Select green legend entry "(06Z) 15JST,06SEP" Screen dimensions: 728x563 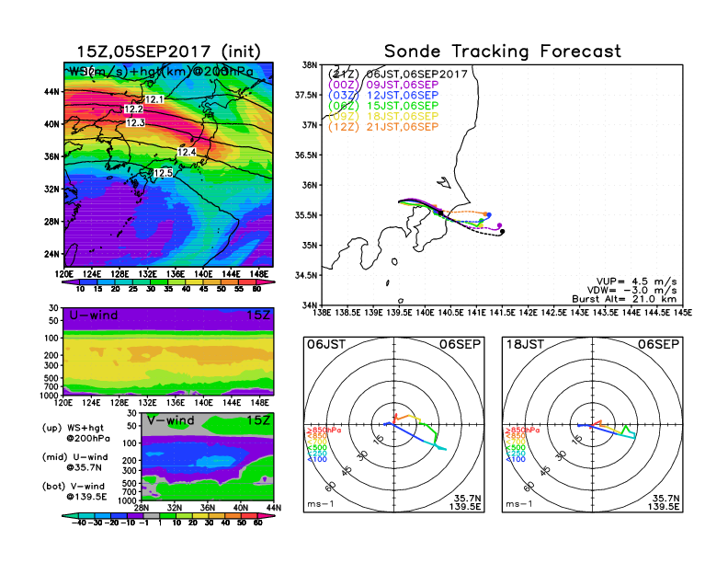click(383, 106)
